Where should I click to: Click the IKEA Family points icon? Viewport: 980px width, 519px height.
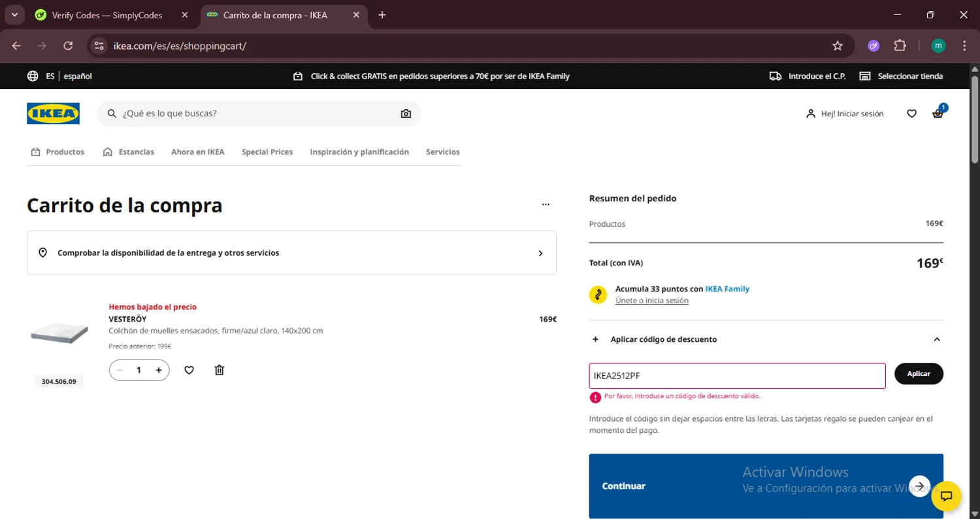(x=598, y=295)
